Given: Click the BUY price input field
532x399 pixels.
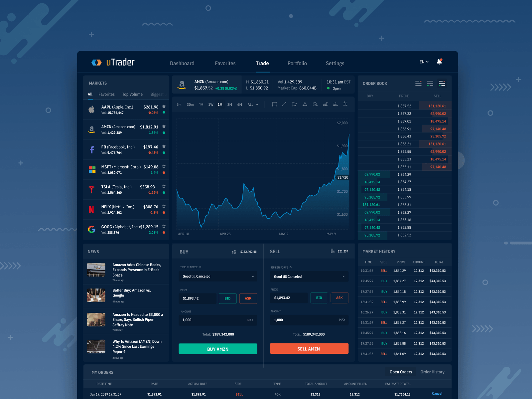Looking at the screenshot, I should pyautogui.click(x=198, y=299).
